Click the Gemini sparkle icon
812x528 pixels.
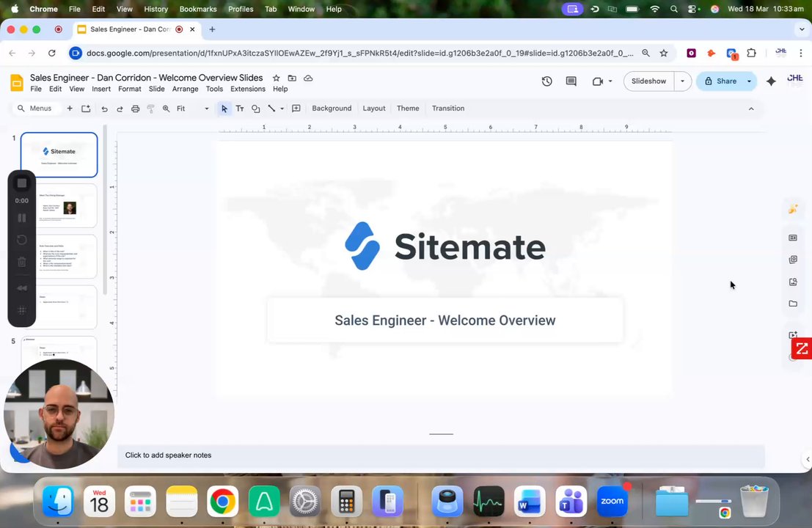pyautogui.click(x=771, y=81)
